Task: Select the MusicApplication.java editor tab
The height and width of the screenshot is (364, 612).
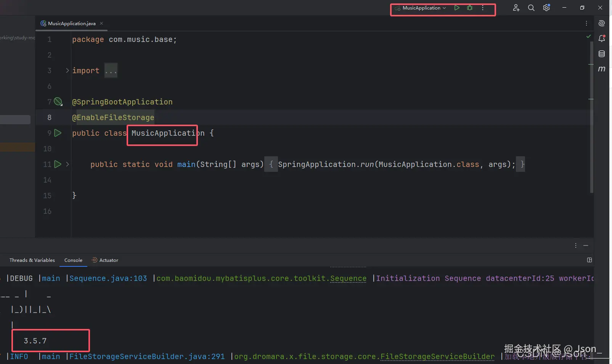Action: click(72, 23)
